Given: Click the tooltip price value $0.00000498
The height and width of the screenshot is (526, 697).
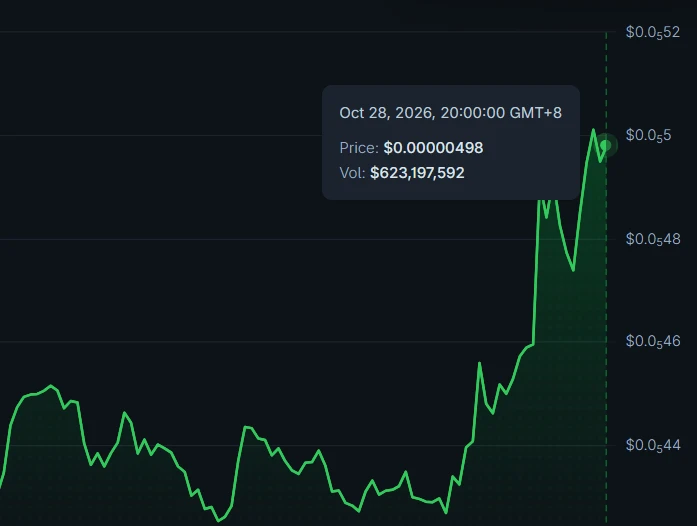Looking at the screenshot, I should coord(433,148).
